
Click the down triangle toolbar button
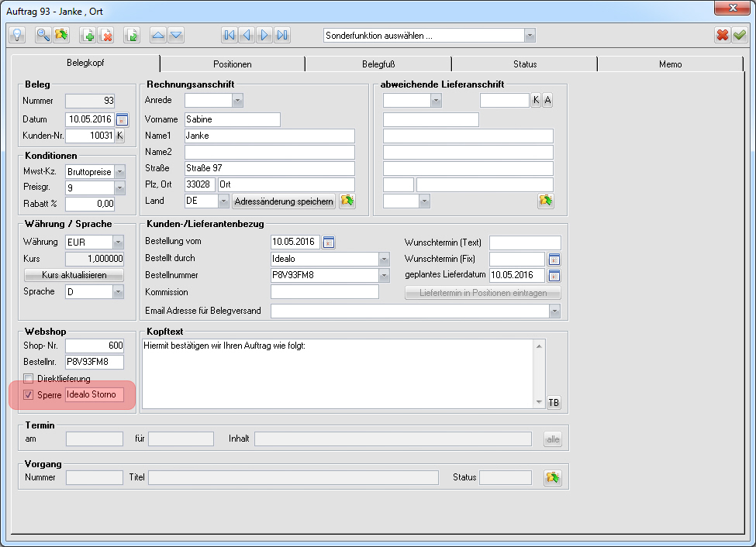[176, 35]
